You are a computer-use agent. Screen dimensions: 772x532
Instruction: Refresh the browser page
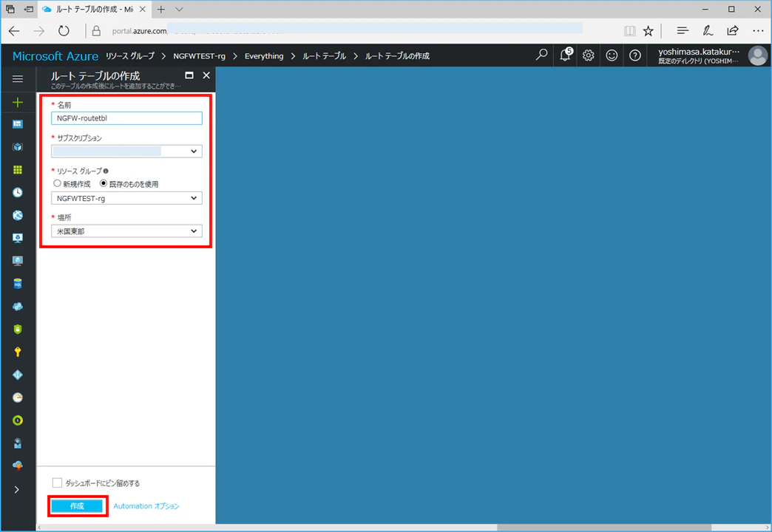(64, 31)
